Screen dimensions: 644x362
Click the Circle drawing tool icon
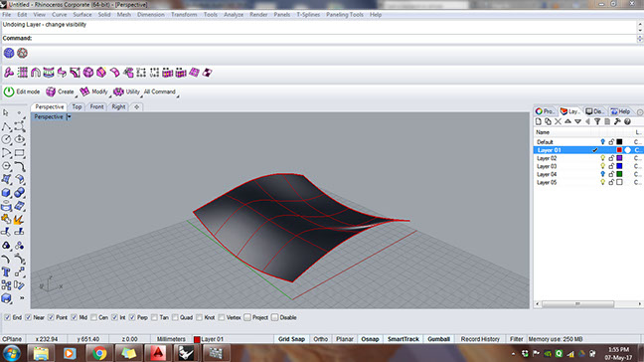coord(6,139)
